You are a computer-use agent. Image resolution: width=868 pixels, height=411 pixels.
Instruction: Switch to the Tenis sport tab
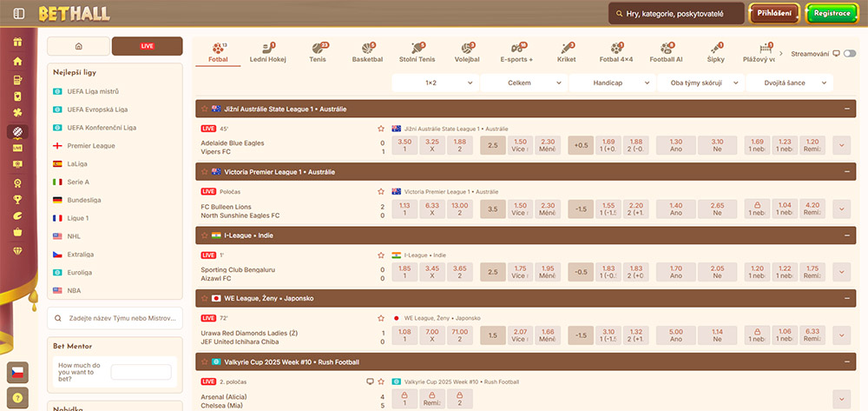coord(318,52)
